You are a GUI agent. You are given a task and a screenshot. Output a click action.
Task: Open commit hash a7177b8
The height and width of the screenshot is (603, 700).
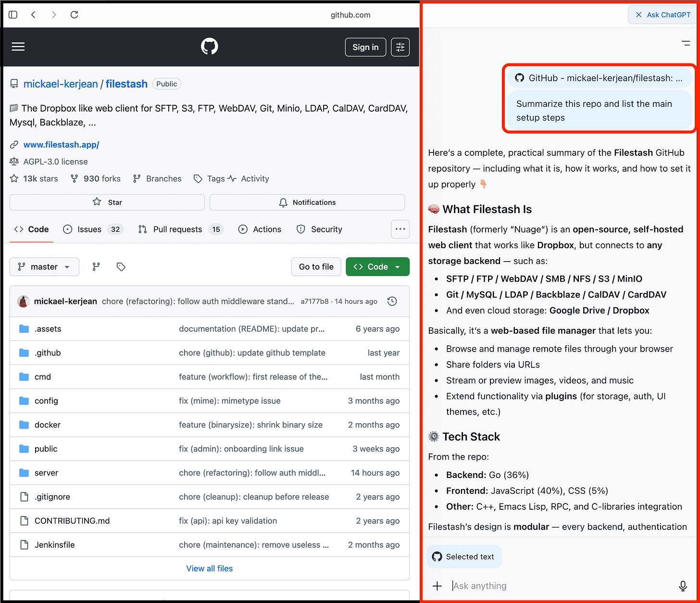tap(314, 301)
